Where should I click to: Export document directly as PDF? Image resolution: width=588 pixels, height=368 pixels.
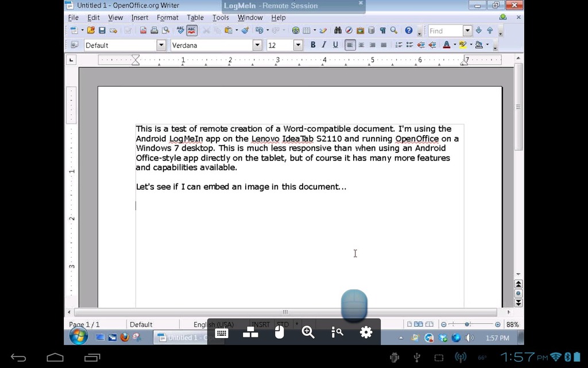pyautogui.click(x=143, y=30)
